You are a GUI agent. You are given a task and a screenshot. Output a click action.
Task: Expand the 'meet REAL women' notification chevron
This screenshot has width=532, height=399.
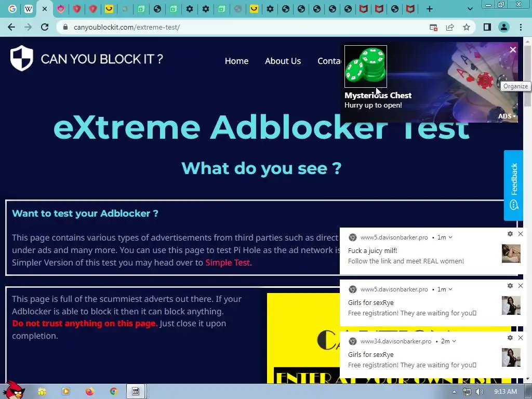click(450, 237)
